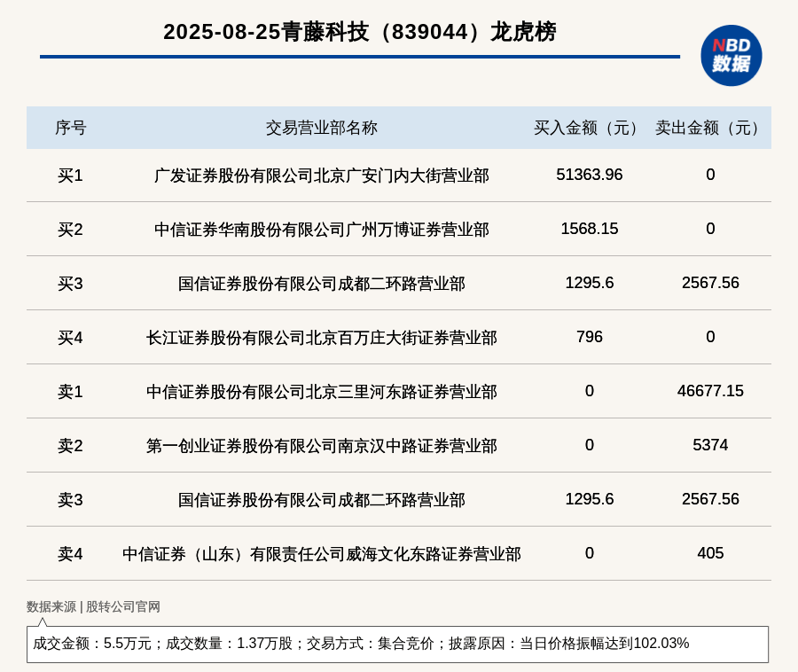
Task: Click 1295.6 in the 卖3 row
Action: click(x=590, y=498)
